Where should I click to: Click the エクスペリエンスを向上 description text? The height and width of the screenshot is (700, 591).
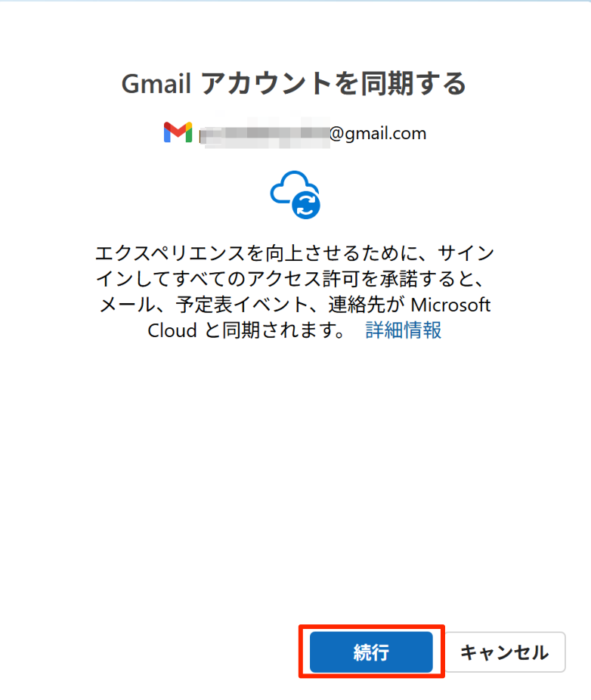coord(190,253)
